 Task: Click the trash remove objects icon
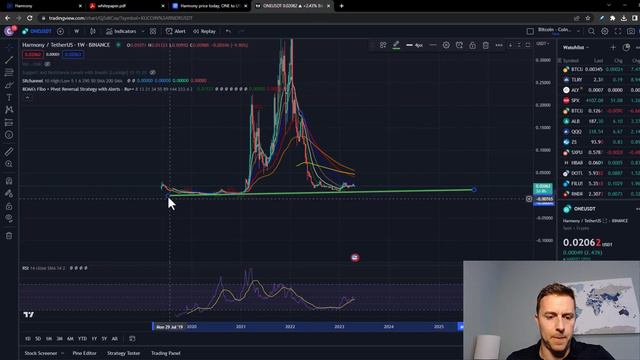point(9,236)
